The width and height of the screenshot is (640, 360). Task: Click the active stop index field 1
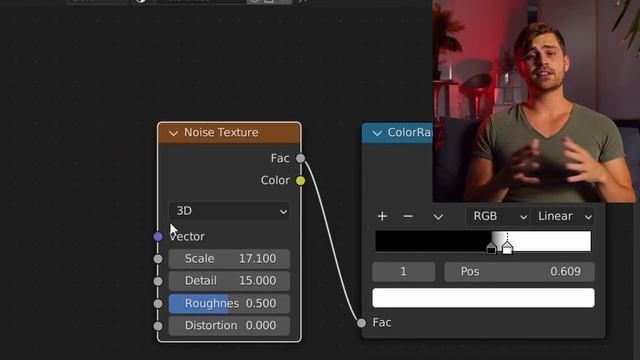tap(403, 272)
